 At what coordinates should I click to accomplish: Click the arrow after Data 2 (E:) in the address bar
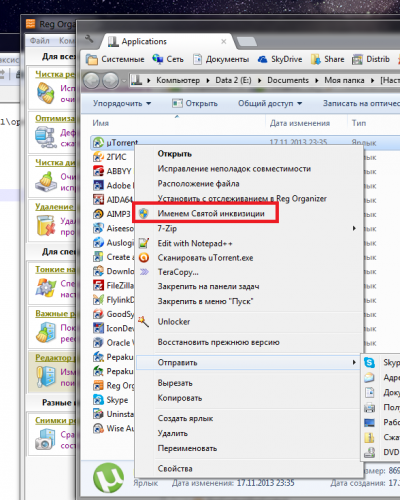tap(259, 80)
